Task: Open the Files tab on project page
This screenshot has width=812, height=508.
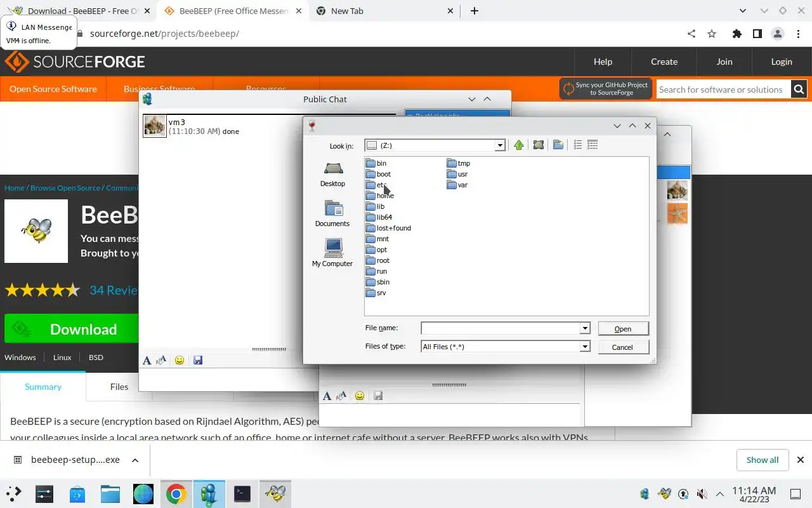Action: click(119, 387)
